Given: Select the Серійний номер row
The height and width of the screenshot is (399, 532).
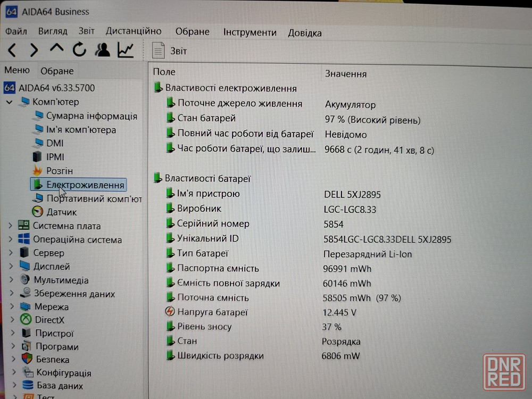Looking at the screenshot, I should click(x=255, y=223).
